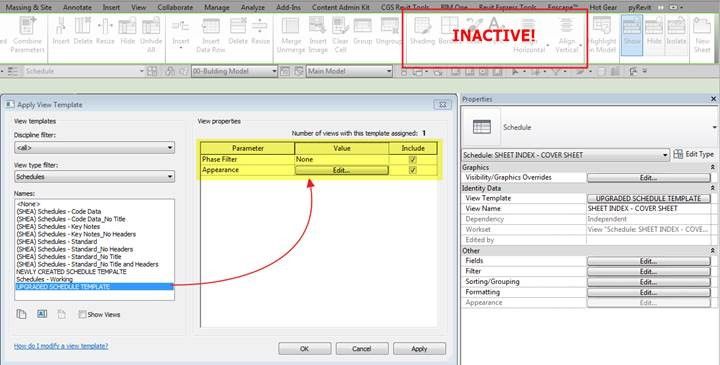
Task: Click Edit Type icon in Properties
Action: [678, 155]
